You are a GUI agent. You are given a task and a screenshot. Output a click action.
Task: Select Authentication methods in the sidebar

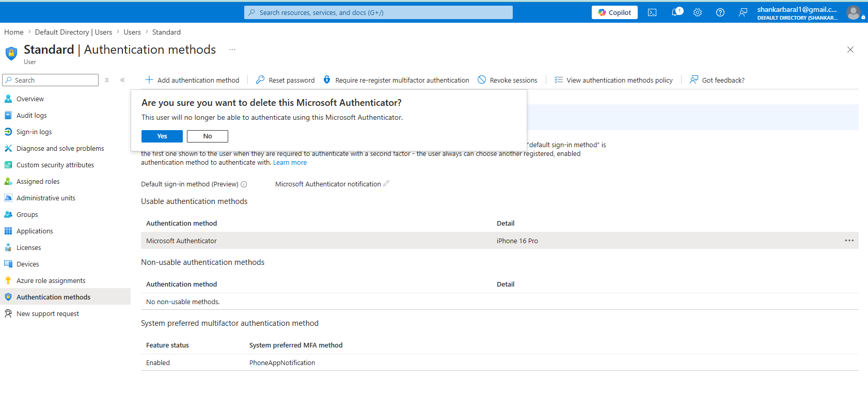(x=65, y=297)
